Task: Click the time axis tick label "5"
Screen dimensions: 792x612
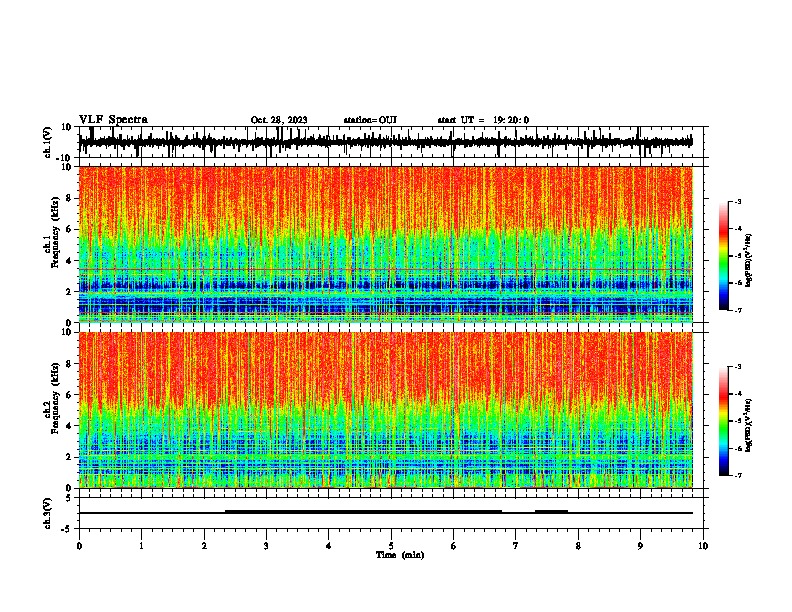Action: pyautogui.click(x=391, y=546)
